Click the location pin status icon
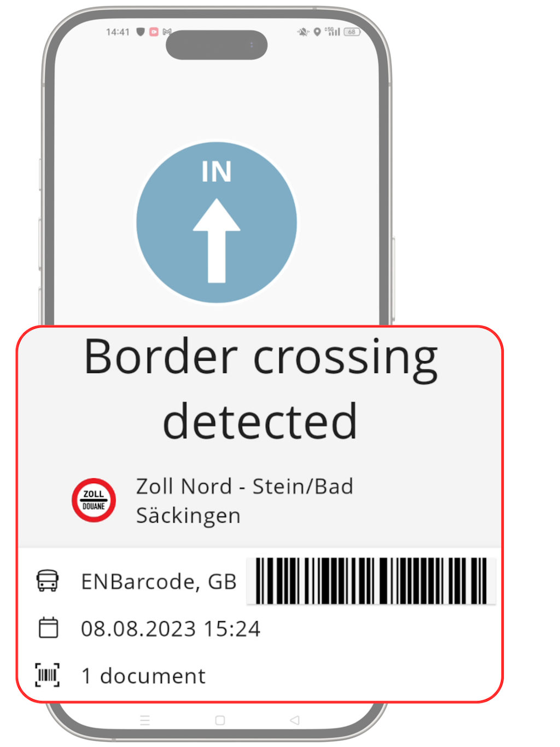 click(x=317, y=32)
